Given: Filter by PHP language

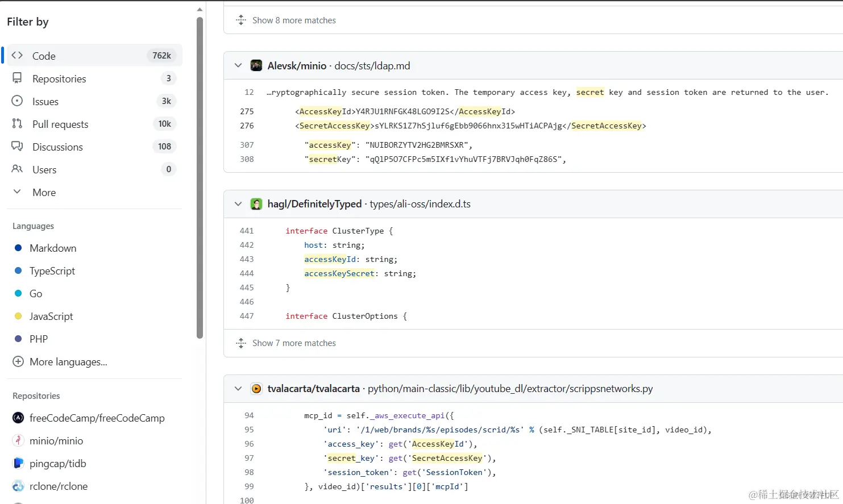Looking at the screenshot, I should point(39,339).
